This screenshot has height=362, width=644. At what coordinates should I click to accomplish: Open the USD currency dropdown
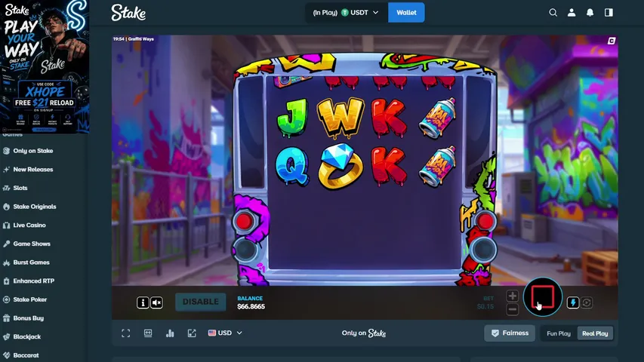pyautogui.click(x=225, y=333)
